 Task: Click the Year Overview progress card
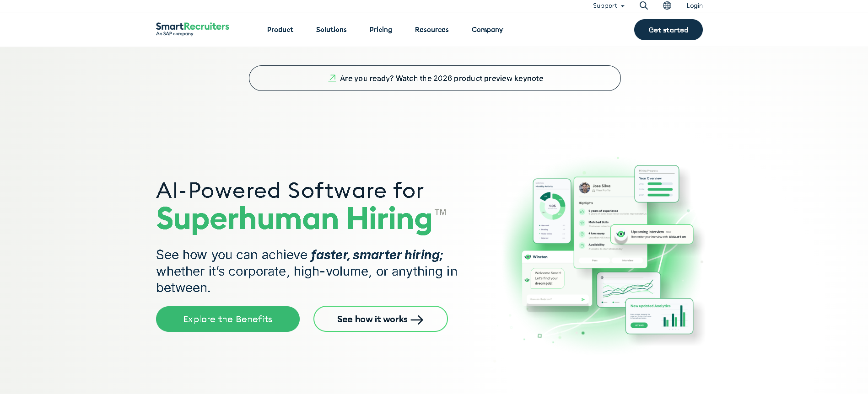[657, 184]
